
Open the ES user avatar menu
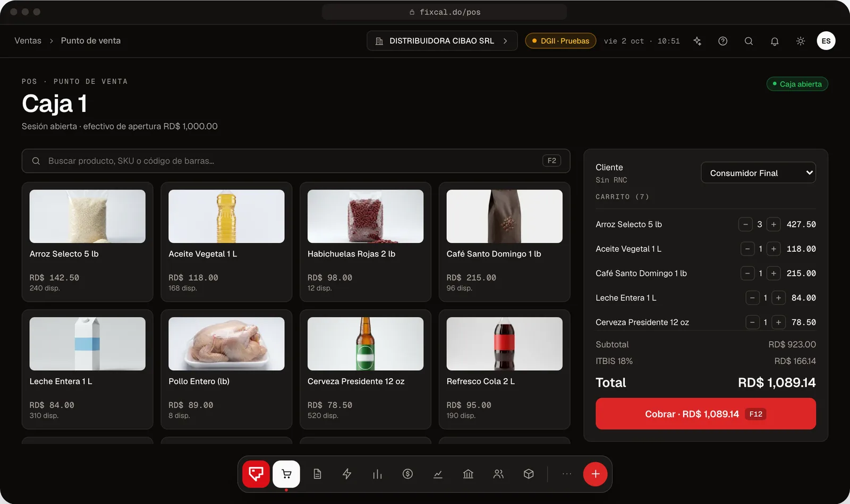click(x=826, y=41)
